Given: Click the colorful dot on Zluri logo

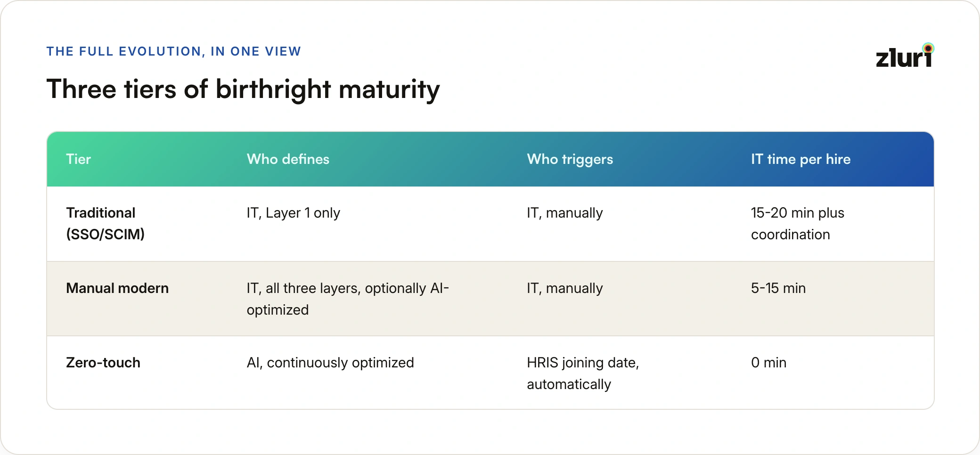Looking at the screenshot, I should click(928, 48).
